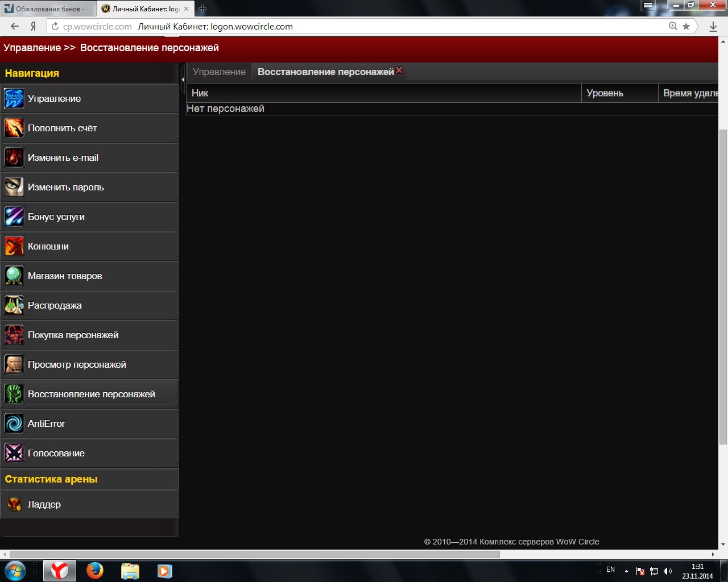Click the browser address bar
The width and height of the screenshot is (728, 582).
364,27
